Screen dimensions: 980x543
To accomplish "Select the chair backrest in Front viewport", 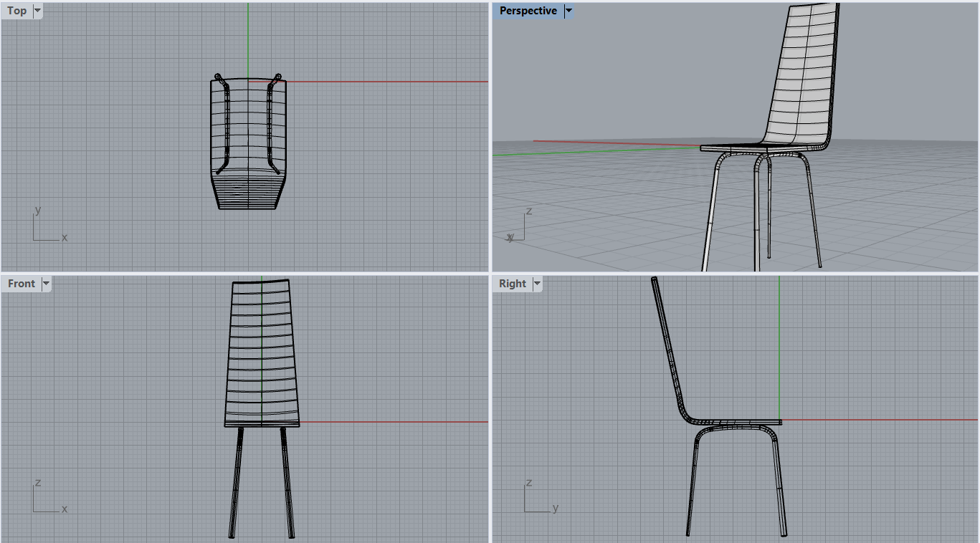I will [x=262, y=351].
